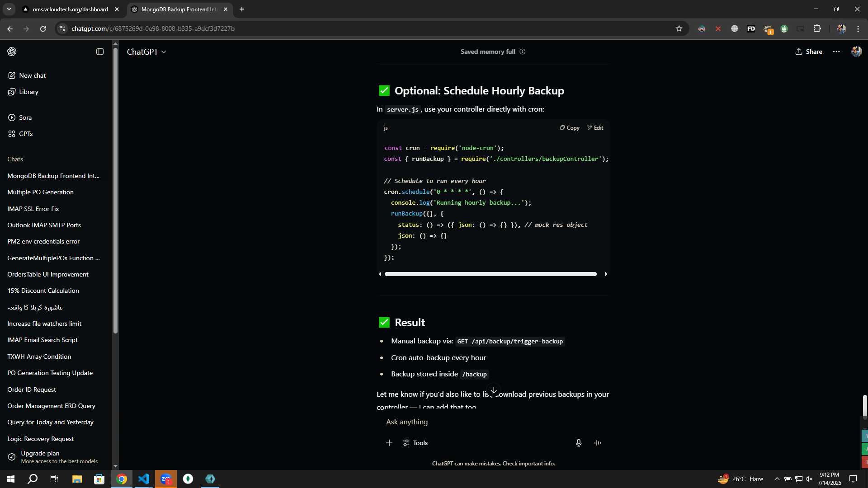Open Zoom from the taskbar
The width and height of the screenshot is (868, 488).
(166, 479)
